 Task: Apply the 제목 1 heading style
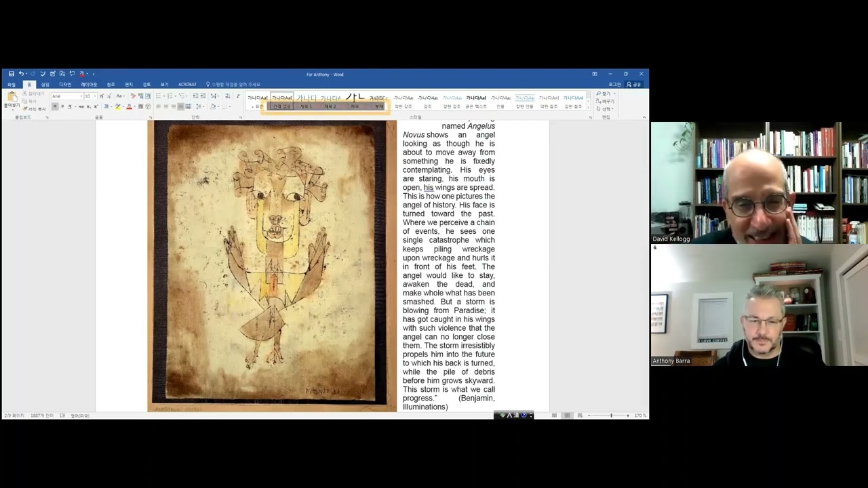(306, 101)
